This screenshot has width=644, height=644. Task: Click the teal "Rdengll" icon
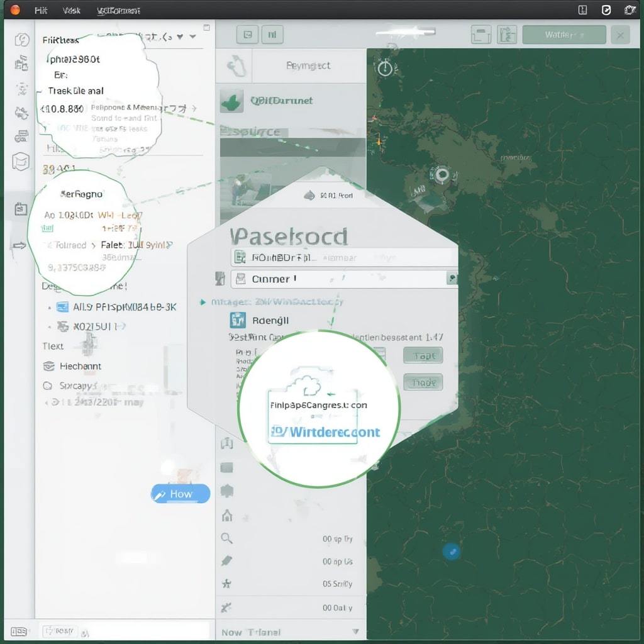pos(238,320)
